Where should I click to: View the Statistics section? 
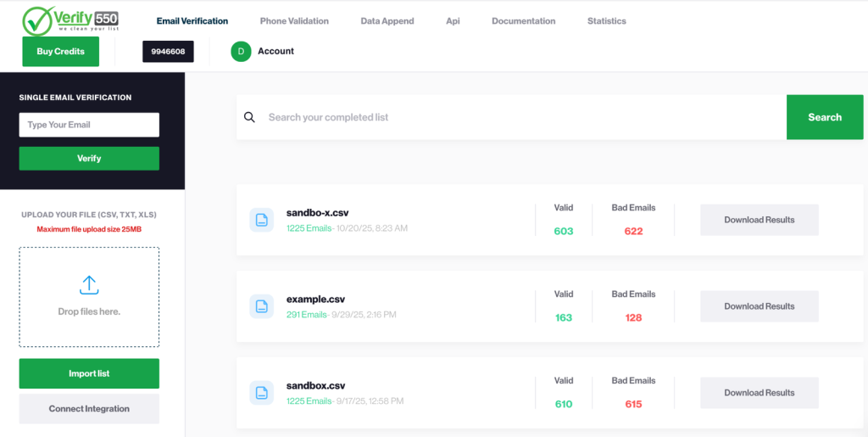click(606, 21)
